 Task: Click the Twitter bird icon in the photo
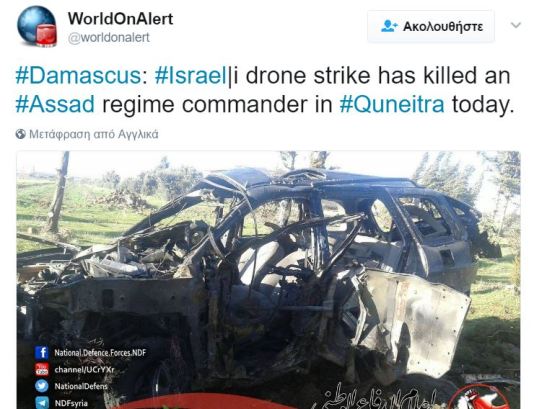42,386
